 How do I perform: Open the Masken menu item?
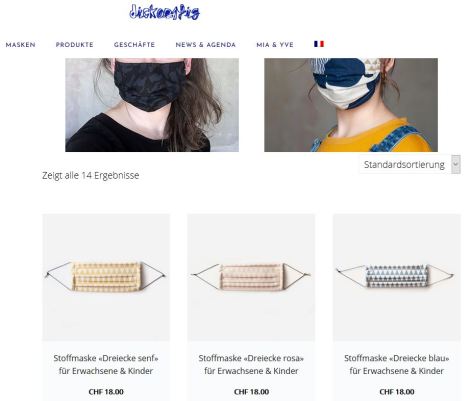click(x=20, y=45)
